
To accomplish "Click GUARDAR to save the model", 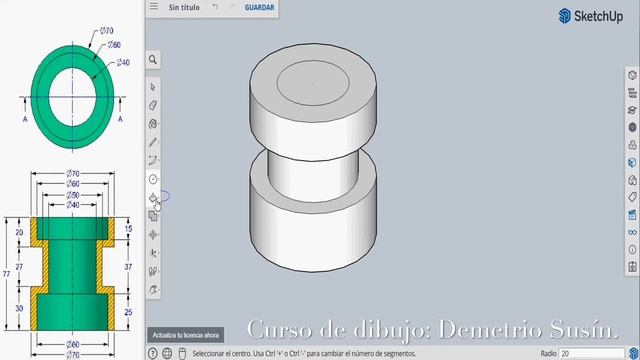I will point(259,7).
